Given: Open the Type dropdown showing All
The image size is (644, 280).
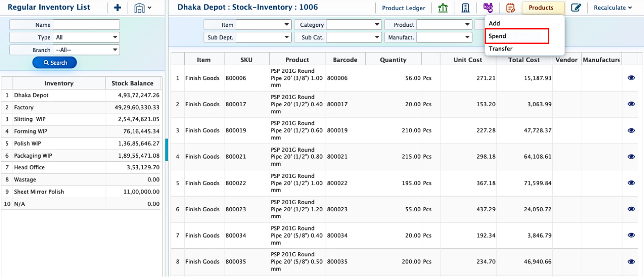Looking at the screenshot, I should point(86,38).
